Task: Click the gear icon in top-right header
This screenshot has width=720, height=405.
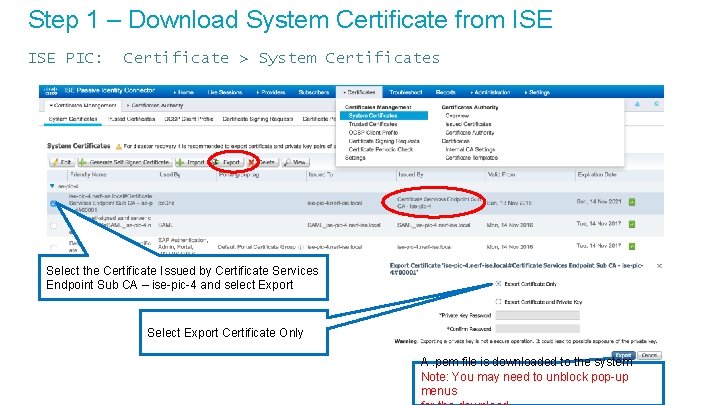Action: [656, 105]
